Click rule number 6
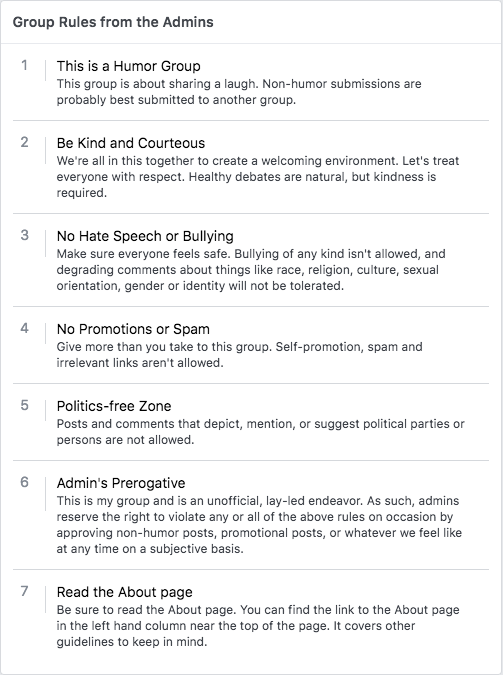This screenshot has height=675, width=503. coord(25,482)
